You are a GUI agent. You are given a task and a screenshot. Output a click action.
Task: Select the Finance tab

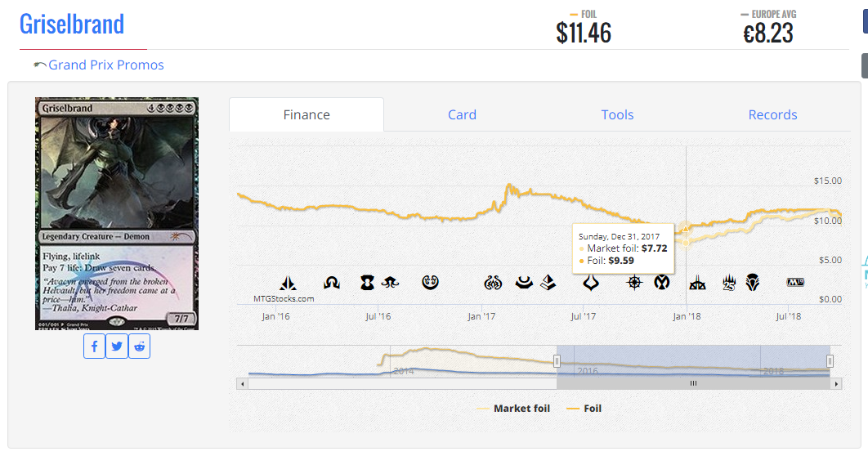pyautogui.click(x=306, y=115)
